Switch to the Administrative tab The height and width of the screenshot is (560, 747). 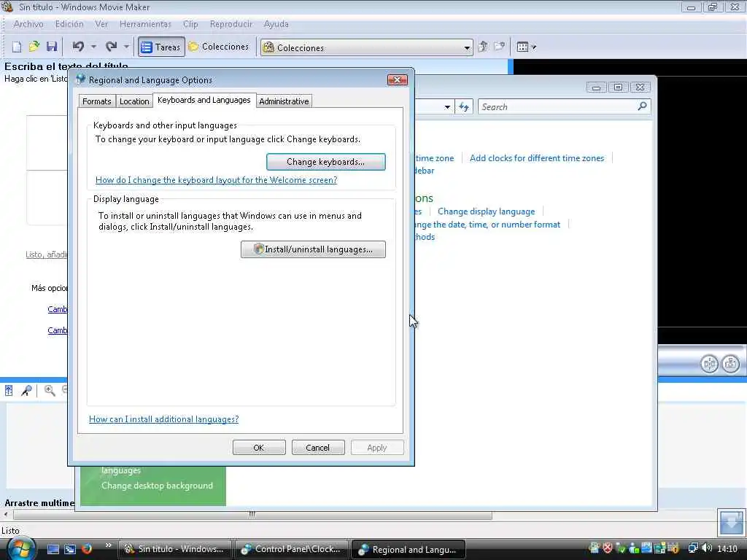(x=284, y=101)
